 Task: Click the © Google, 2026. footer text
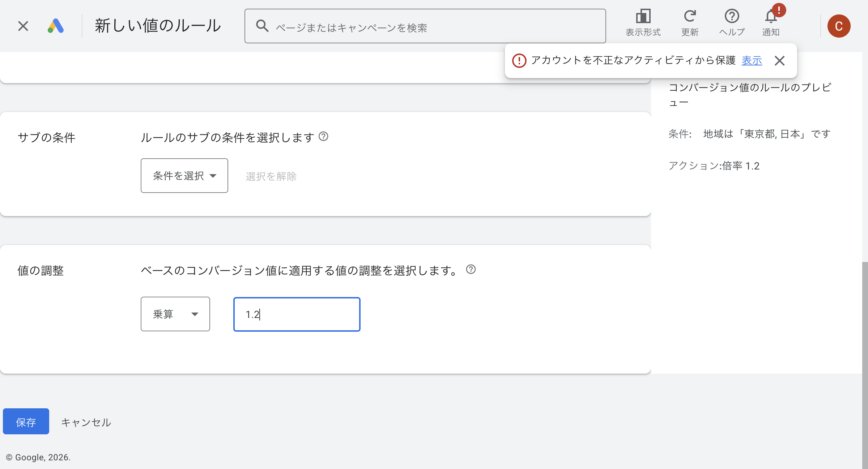coord(38,457)
